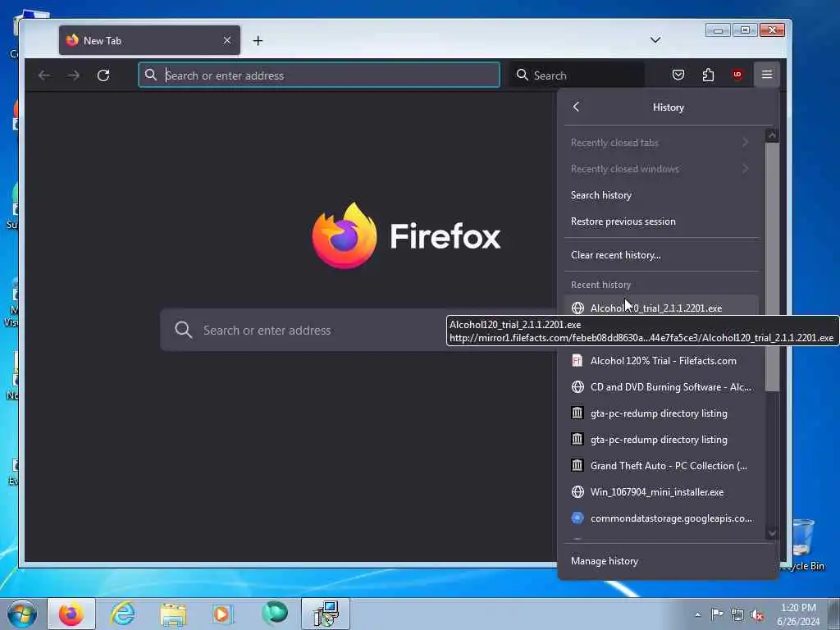
Task: Open the Extensions puzzle-piece icon
Action: pos(708,75)
